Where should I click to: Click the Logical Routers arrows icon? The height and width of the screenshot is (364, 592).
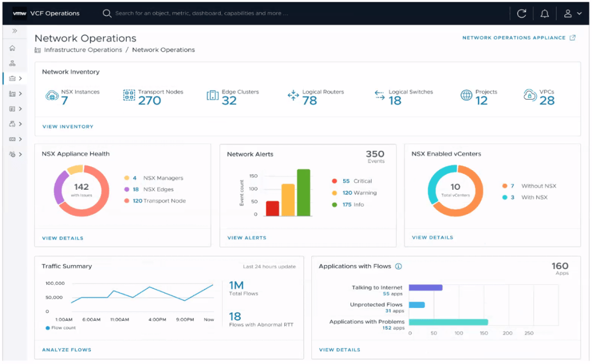click(x=293, y=96)
